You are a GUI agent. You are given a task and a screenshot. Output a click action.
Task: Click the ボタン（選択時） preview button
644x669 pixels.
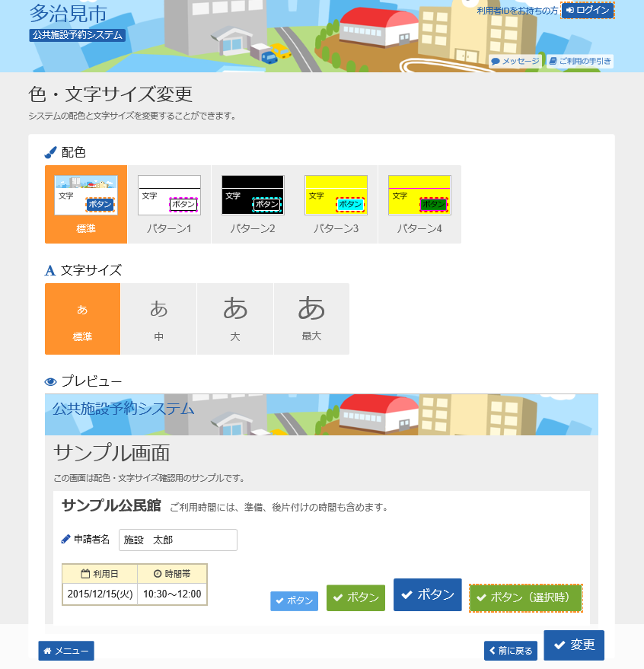click(x=525, y=597)
